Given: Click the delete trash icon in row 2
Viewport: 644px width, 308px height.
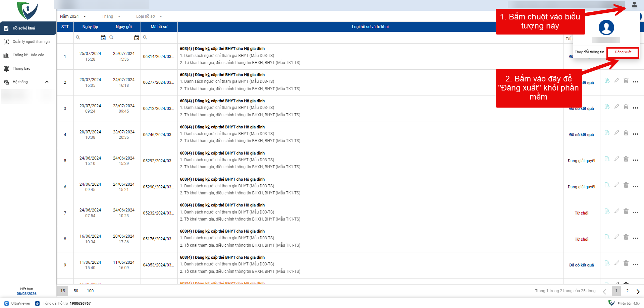Looking at the screenshot, I should (626, 80).
